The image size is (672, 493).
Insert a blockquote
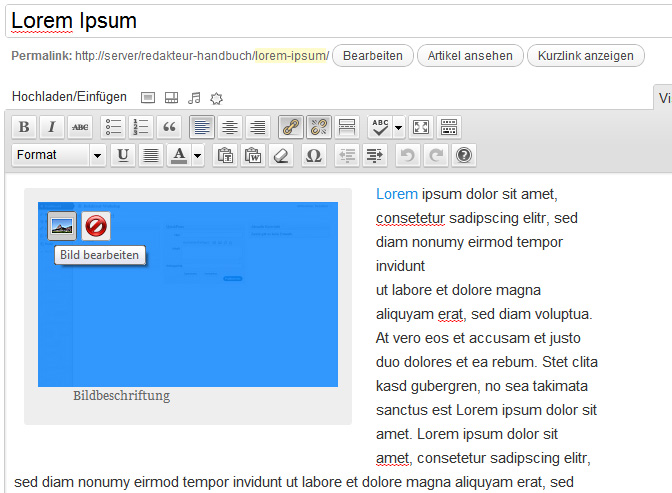[x=169, y=127]
